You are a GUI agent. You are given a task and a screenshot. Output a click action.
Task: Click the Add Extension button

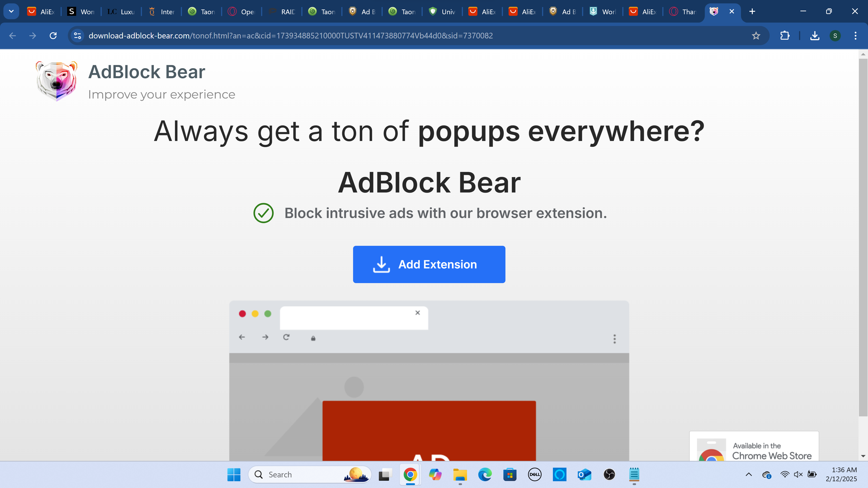[429, 264]
